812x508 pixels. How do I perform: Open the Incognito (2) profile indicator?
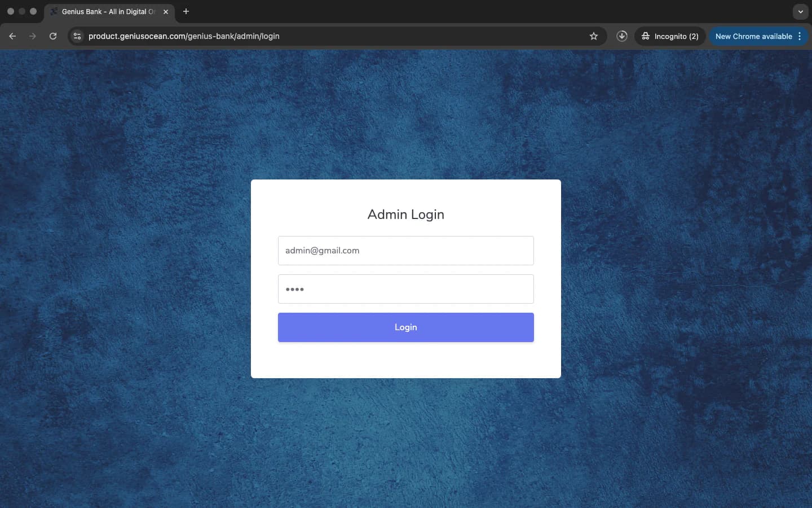(x=670, y=36)
